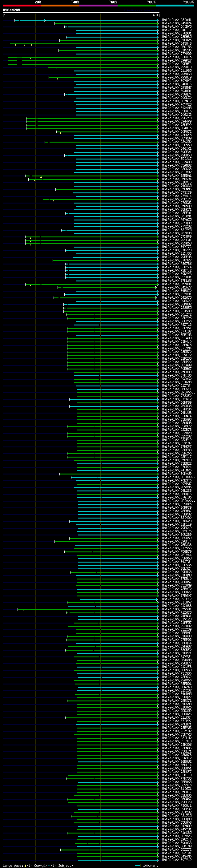The width and height of the screenshot is (197, 868).
Task: Open hit UniRef100_A9PHE2
Action: click(x=177, y=64)
